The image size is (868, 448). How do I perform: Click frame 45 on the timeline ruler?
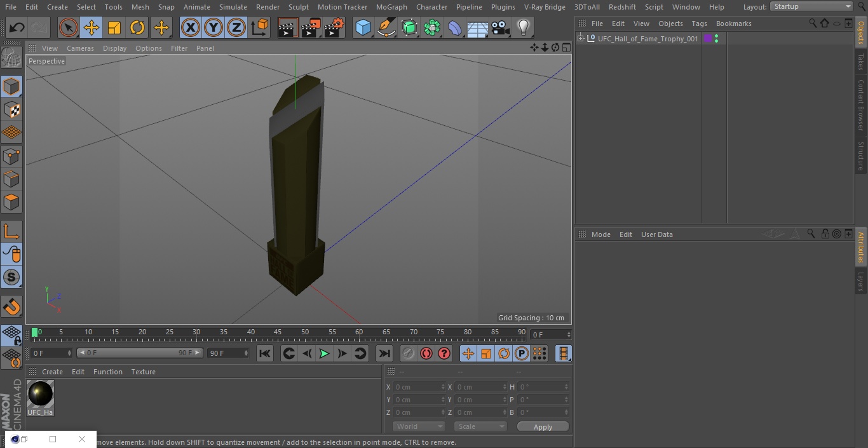[278, 332]
